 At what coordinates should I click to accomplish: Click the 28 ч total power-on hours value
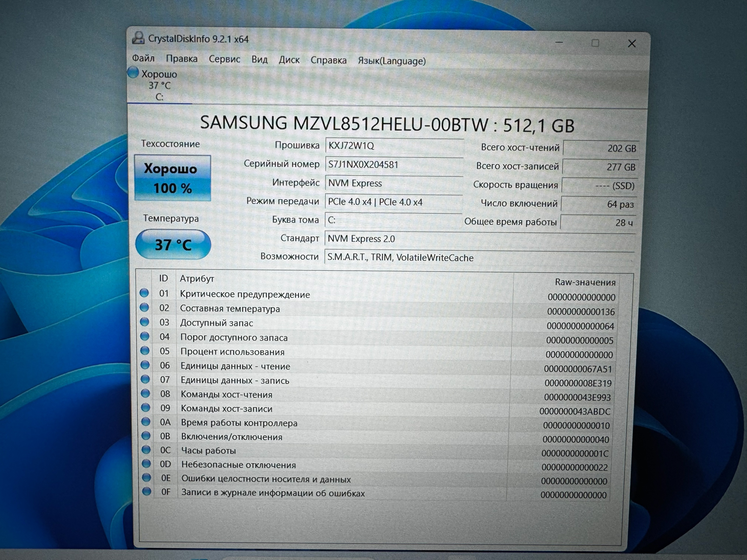point(598,223)
